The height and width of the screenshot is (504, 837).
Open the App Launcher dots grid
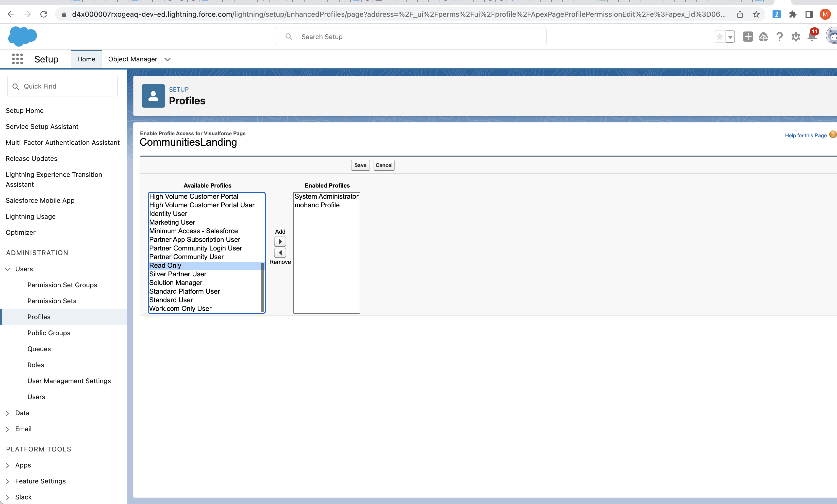pos(17,59)
